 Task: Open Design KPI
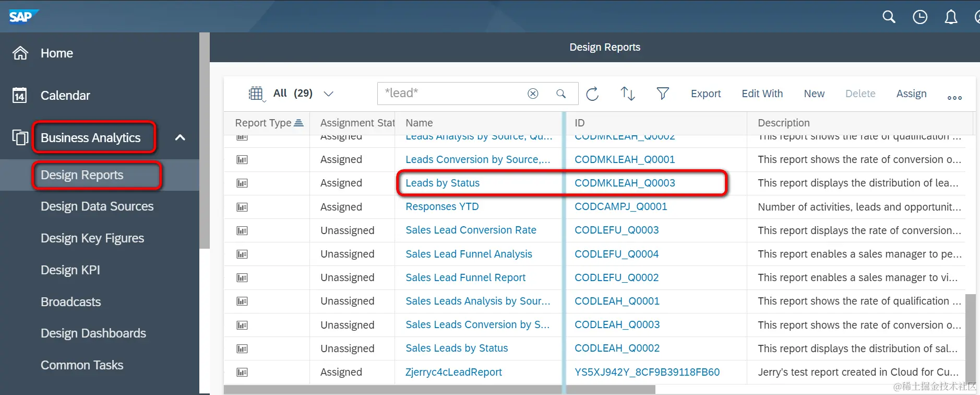[70, 270]
